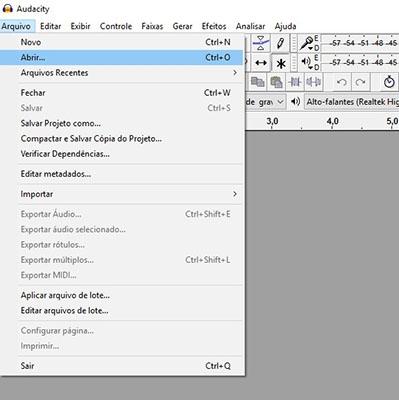The image size is (399, 400).
Task: Click the Sync-Lock clock icon
Action: 389,82
